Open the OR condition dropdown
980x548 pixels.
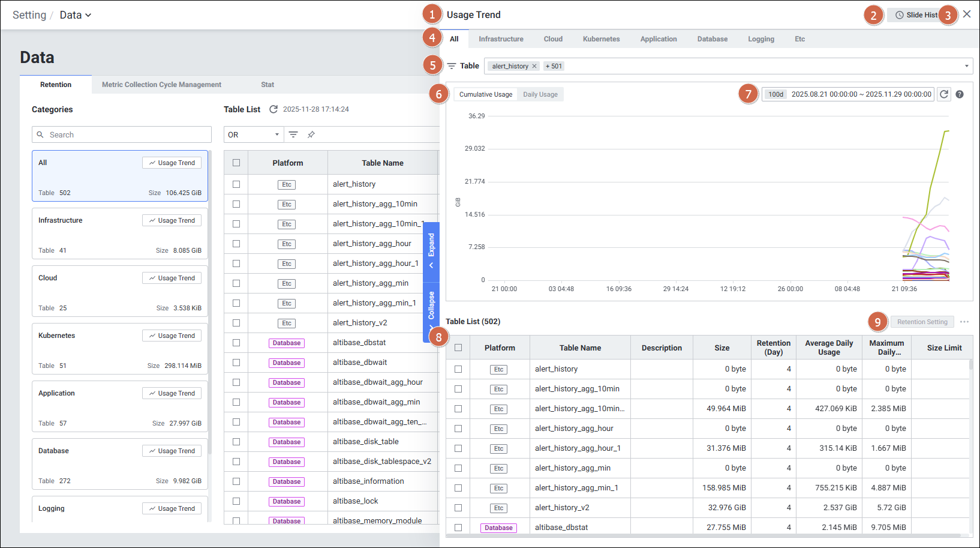tap(253, 134)
